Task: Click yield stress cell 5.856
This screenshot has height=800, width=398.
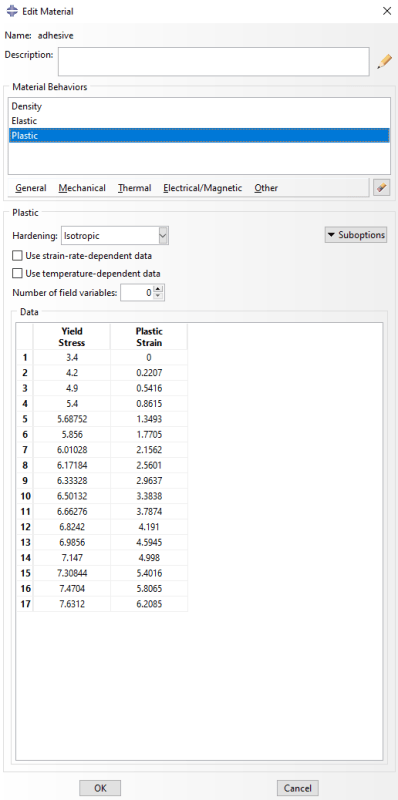Action: point(71,435)
